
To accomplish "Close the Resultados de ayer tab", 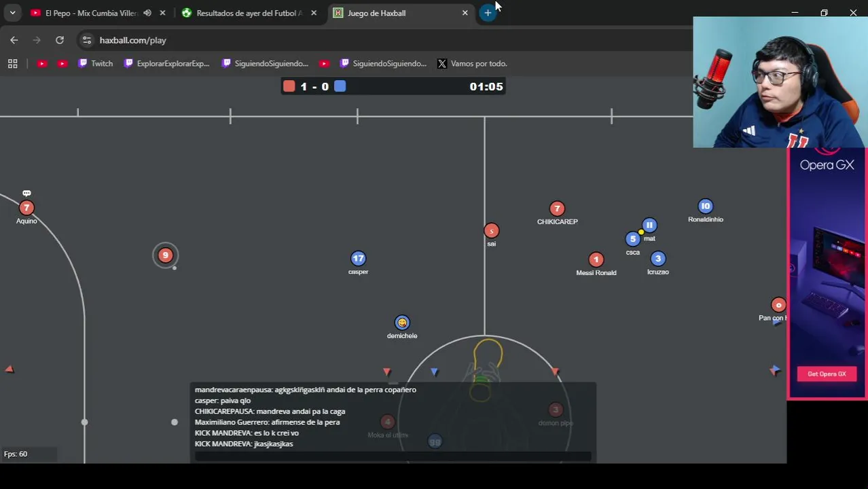I will pos(314,13).
